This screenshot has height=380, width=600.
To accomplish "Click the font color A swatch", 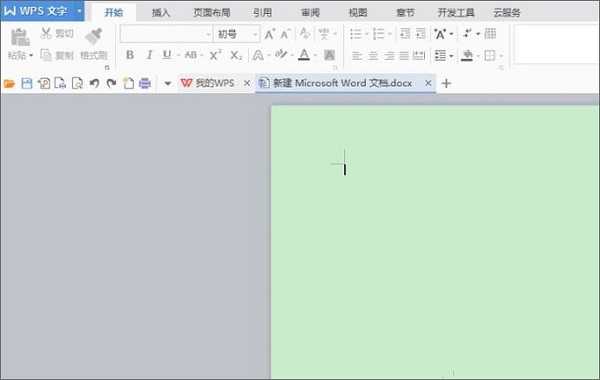I will point(304,55).
